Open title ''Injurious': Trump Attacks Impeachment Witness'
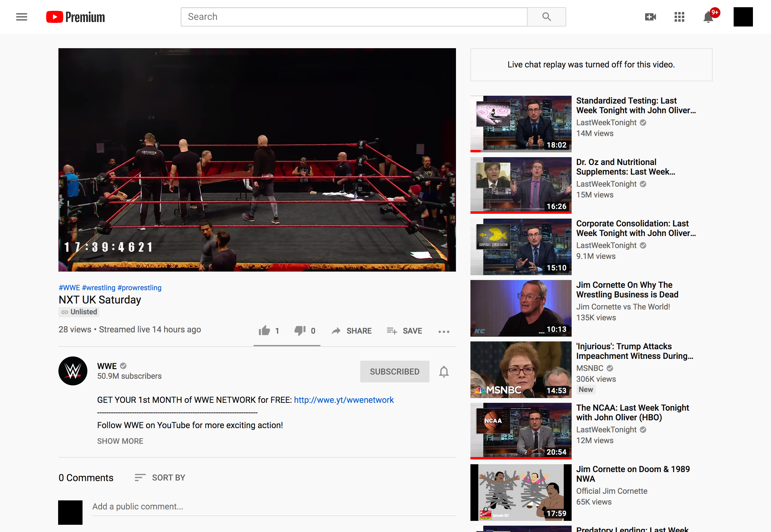 pos(635,351)
